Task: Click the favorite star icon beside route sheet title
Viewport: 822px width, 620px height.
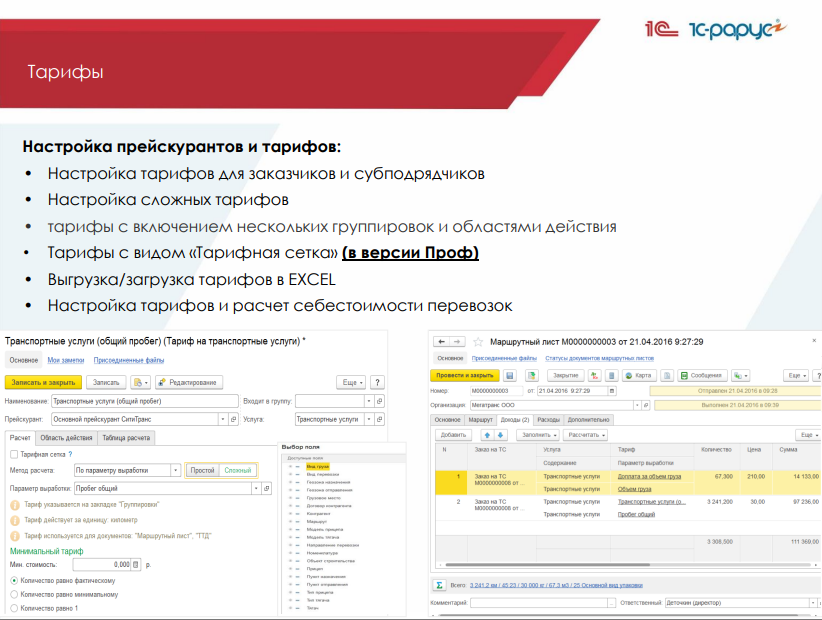Action: tap(478, 341)
